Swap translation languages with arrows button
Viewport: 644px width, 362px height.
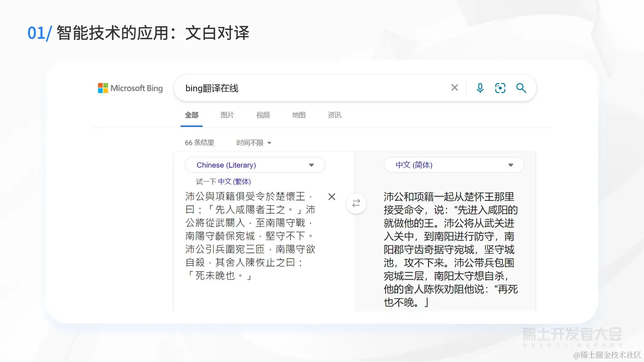tap(356, 203)
